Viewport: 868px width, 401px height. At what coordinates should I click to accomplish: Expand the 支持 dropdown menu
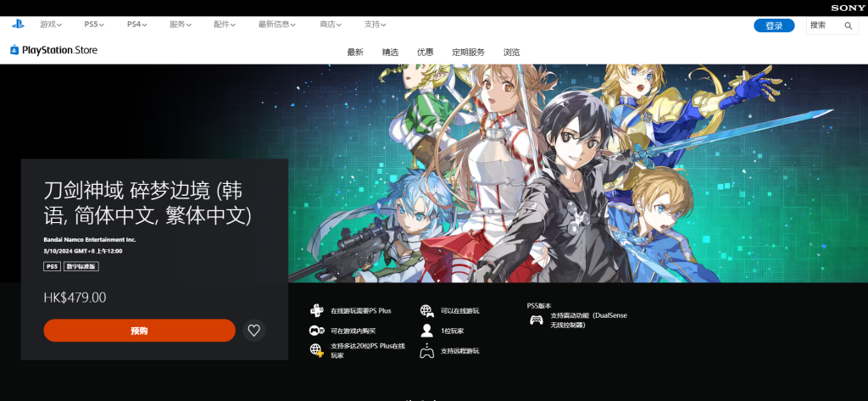[x=375, y=25]
